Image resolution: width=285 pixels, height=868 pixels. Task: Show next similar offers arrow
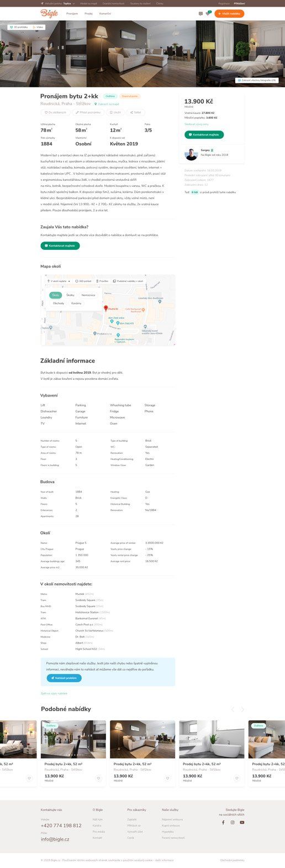[x=242, y=709]
